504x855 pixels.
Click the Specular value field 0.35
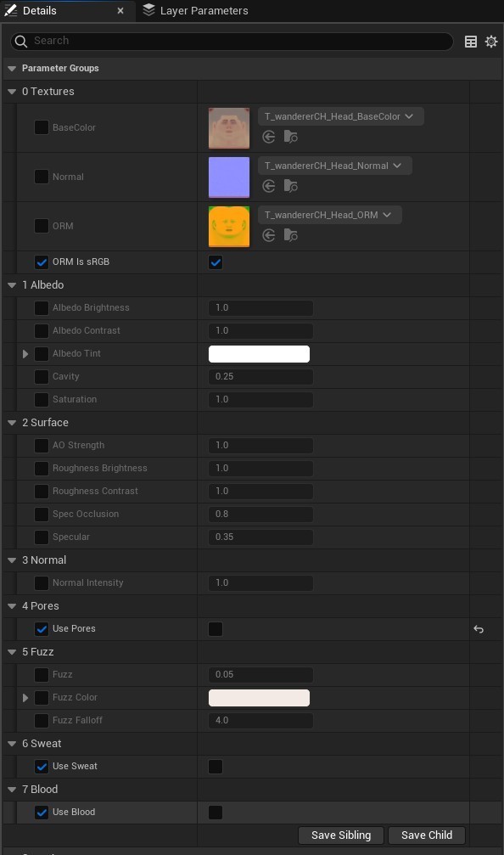pyautogui.click(x=260, y=537)
